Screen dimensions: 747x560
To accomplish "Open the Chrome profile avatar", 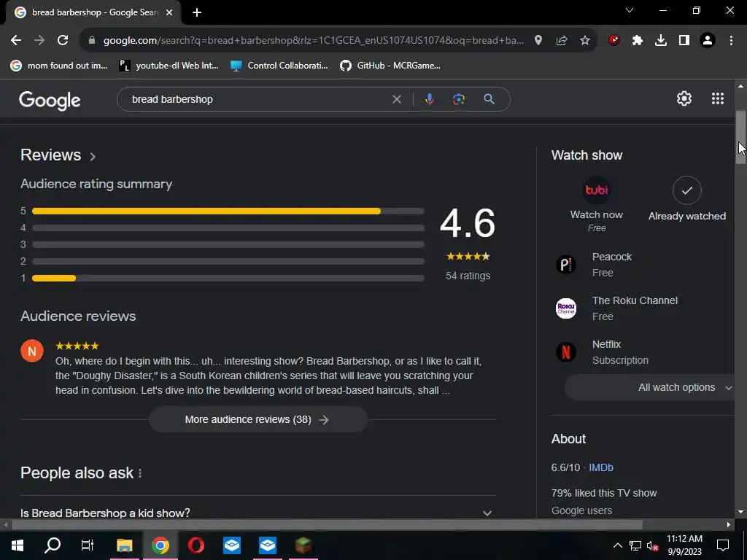I will click(x=708, y=40).
